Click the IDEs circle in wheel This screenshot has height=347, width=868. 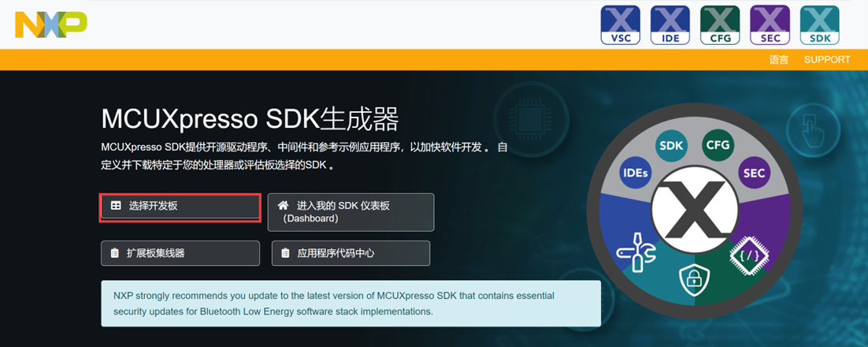pos(636,172)
